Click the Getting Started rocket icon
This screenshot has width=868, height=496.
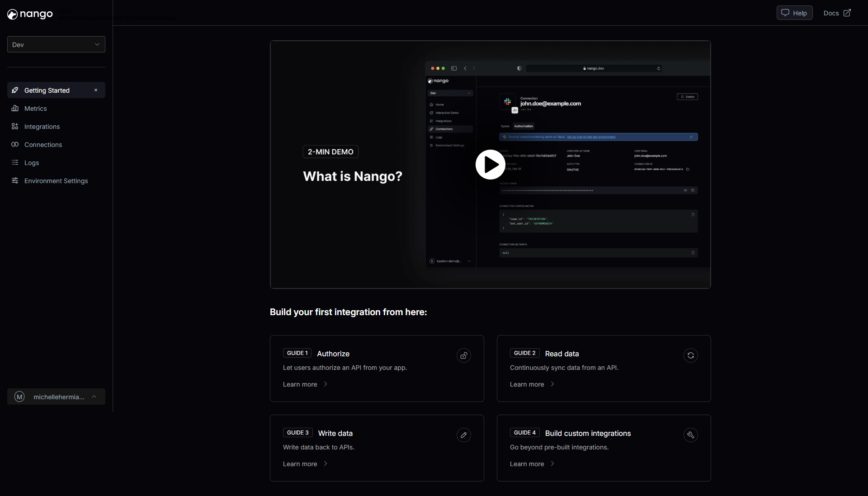point(15,90)
